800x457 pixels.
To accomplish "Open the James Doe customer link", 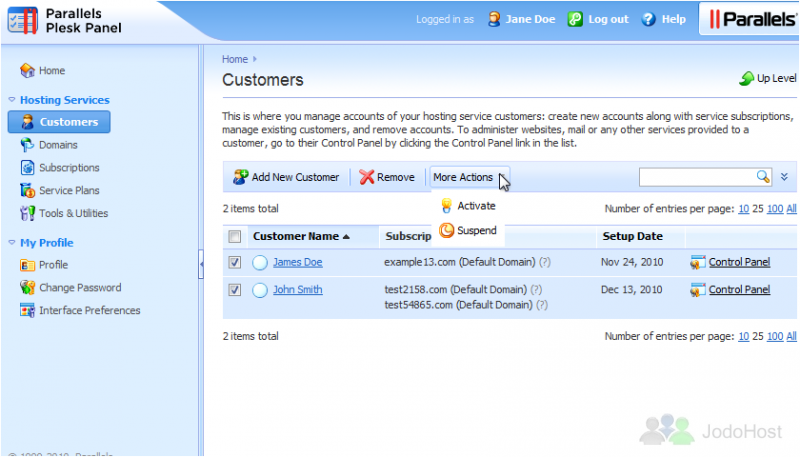I will pyautogui.click(x=297, y=262).
